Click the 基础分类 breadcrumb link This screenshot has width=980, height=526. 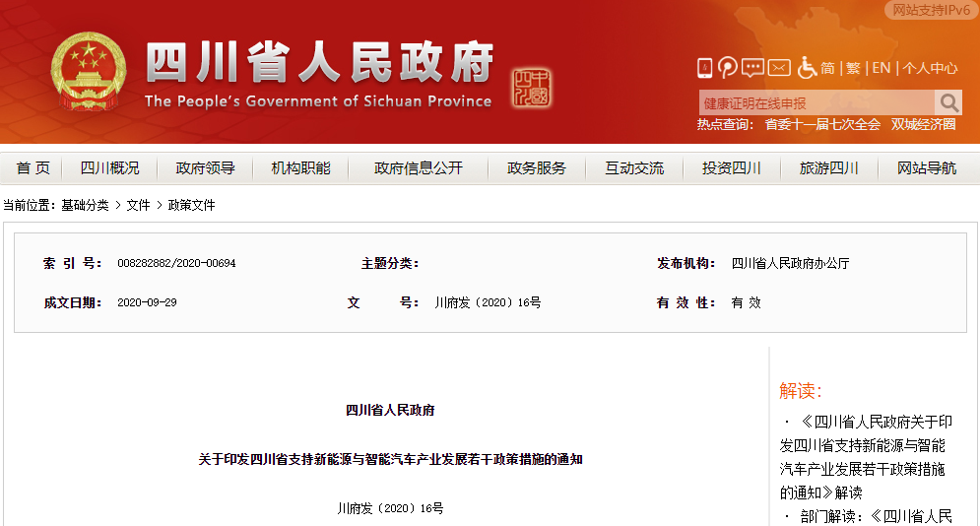click(85, 205)
